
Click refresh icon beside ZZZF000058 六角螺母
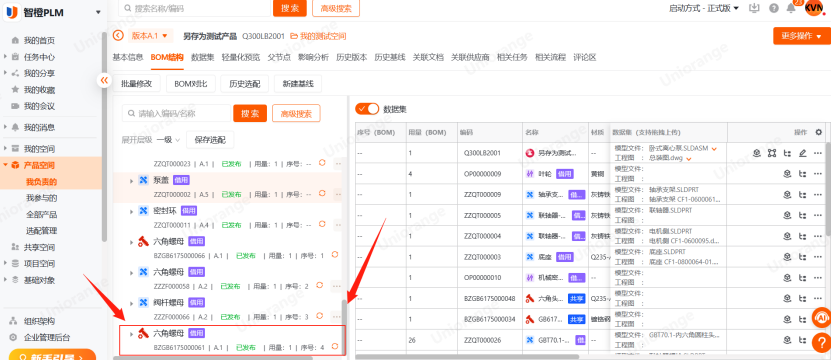click(320, 285)
